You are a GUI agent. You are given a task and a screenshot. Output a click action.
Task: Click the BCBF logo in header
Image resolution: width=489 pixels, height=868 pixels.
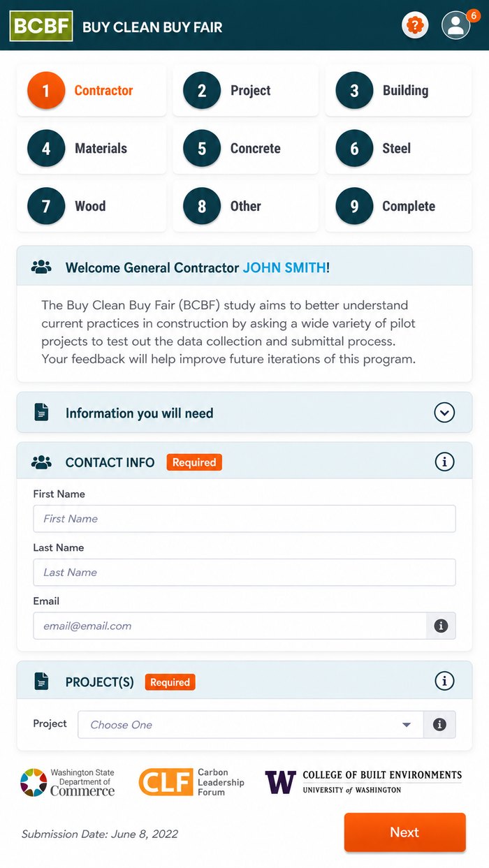(41, 27)
